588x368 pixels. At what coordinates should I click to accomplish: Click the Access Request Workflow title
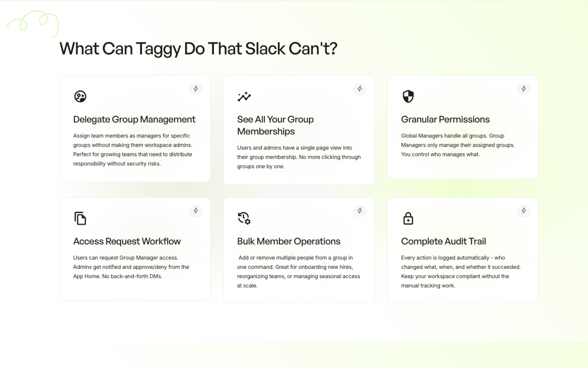tap(127, 241)
